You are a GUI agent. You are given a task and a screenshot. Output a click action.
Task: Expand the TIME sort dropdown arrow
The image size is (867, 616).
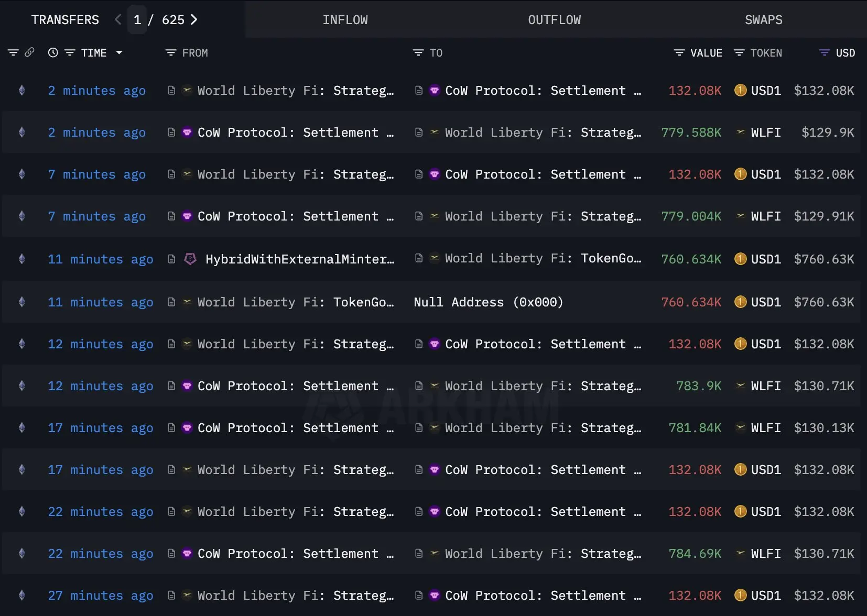119,52
